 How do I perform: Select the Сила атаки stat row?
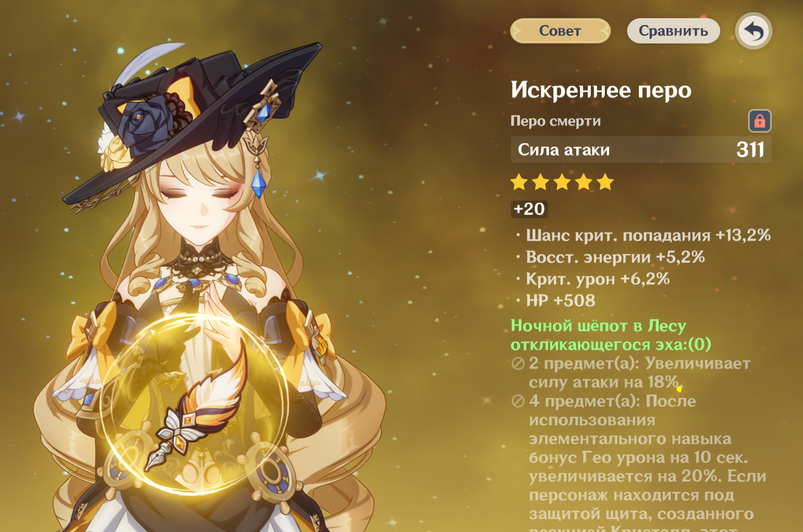[x=641, y=150]
